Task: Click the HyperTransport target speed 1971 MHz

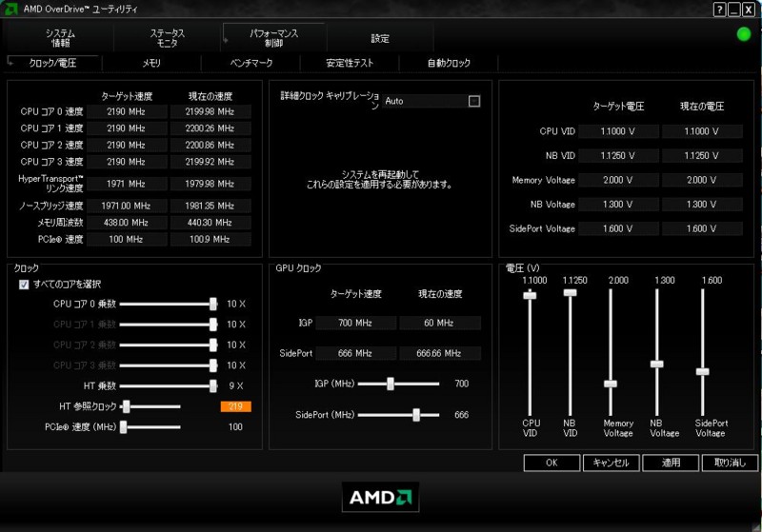Action: coord(127,184)
